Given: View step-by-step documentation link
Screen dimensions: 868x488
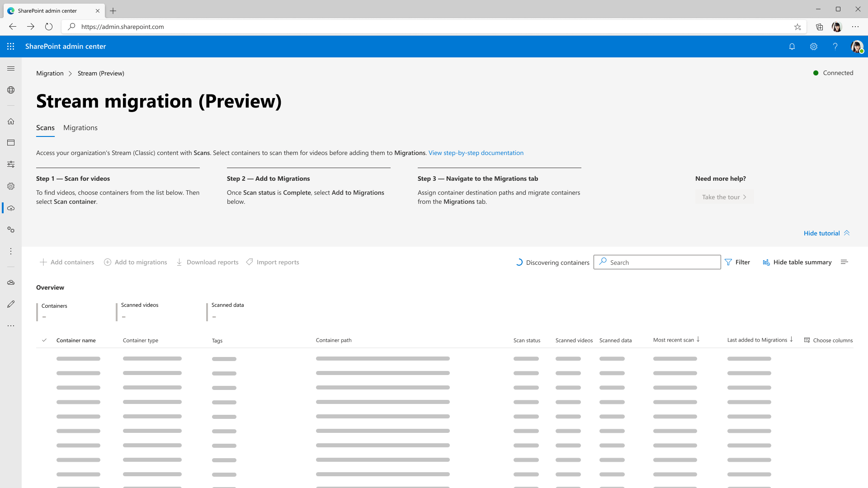Looking at the screenshot, I should coord(476,153).
